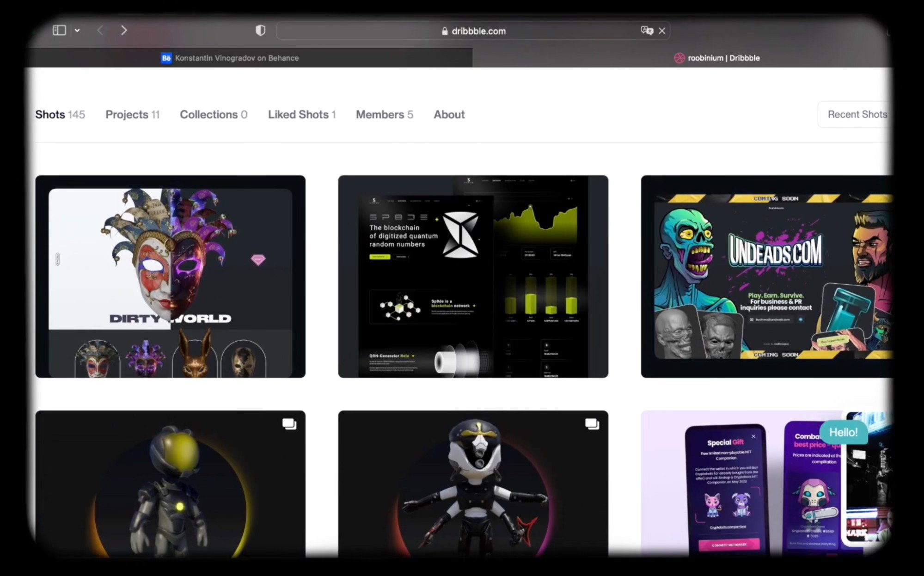View the Collections section
Screen dimensions: 924x576
click(x=213, y=114)
